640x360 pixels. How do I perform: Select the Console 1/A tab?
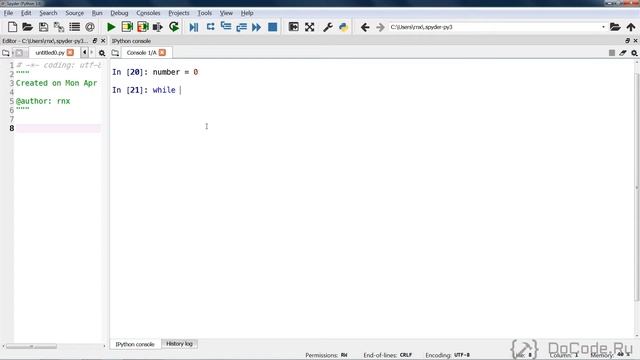pyautogui.click(x=141, y=53)
